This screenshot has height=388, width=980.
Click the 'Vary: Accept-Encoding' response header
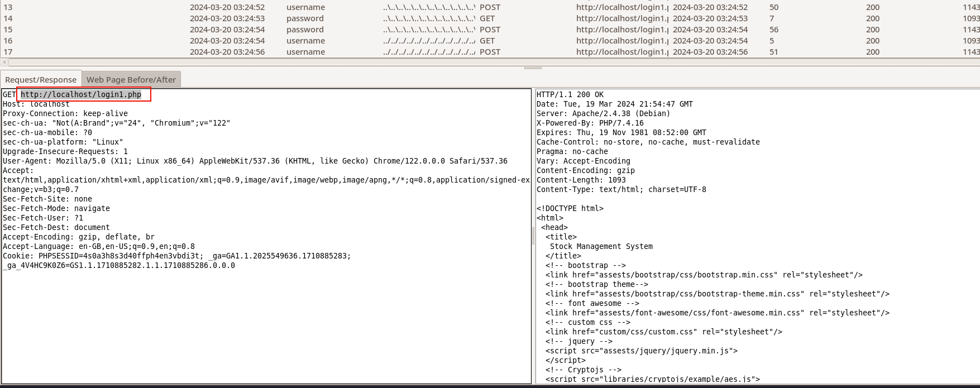point(584,161)
